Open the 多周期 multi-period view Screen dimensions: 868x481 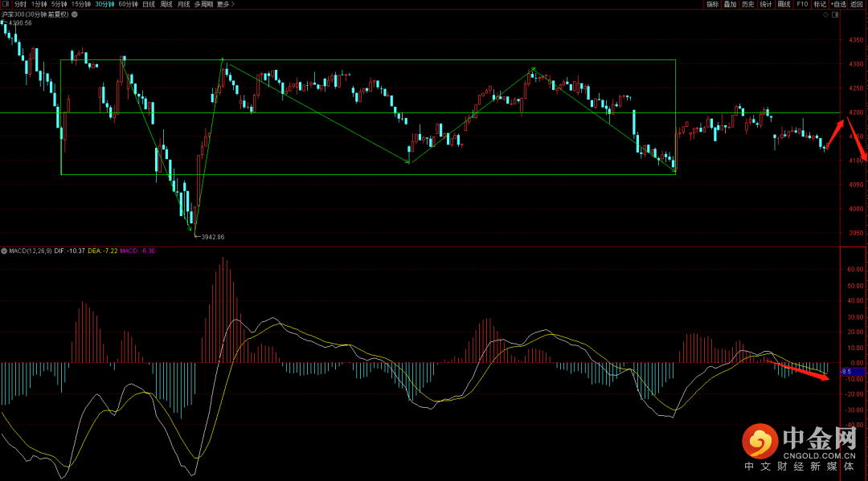tap(203, 4)
